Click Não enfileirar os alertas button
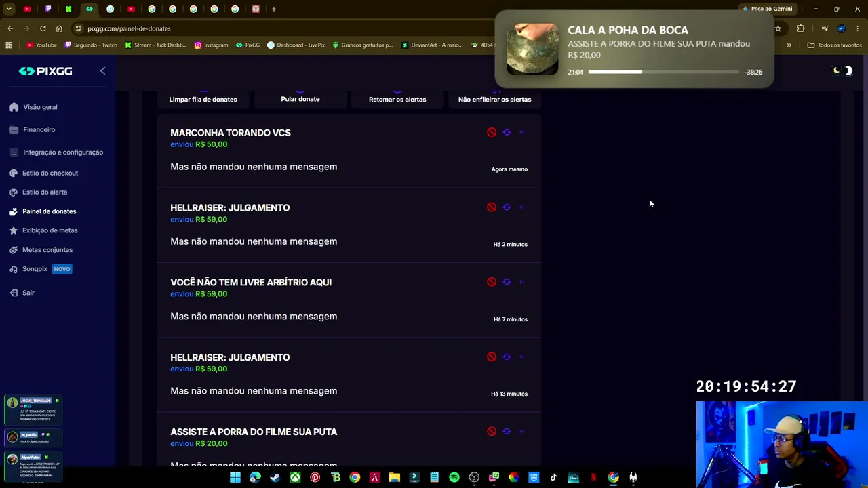This screenshot has height=488, width=868. click(x=494, y=99)
